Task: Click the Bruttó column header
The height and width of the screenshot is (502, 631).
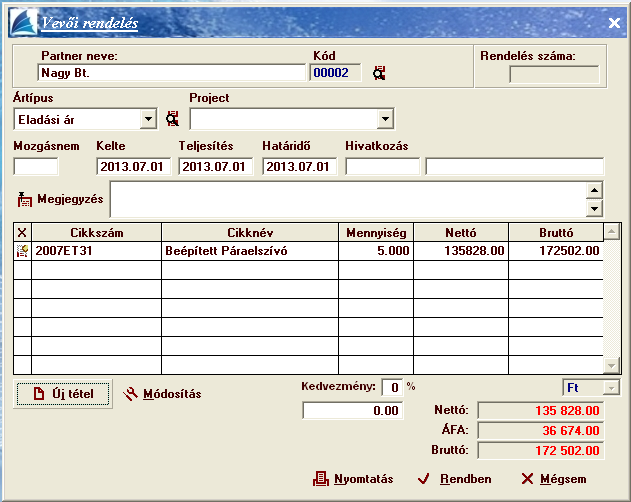Action: coord(556,232)
